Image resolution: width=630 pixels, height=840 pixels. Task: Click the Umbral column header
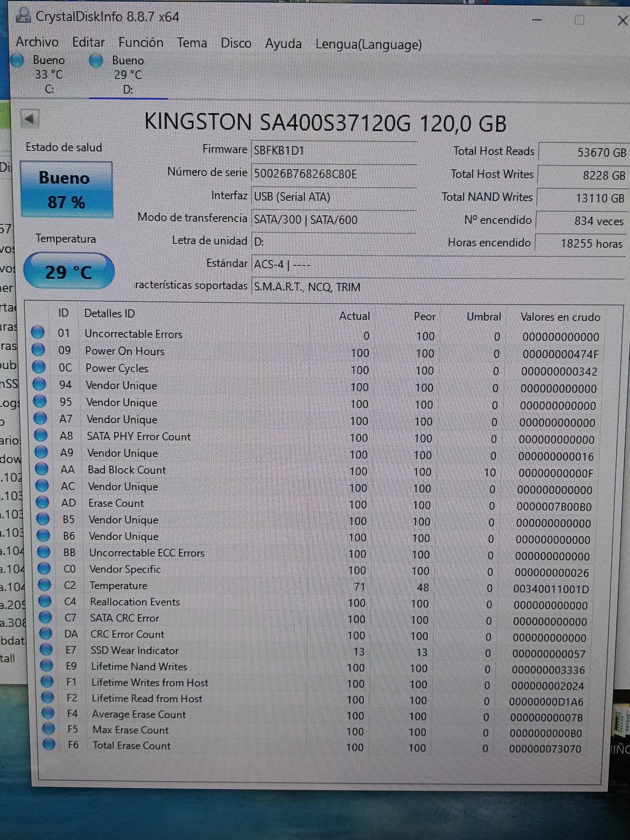(484, 317)
